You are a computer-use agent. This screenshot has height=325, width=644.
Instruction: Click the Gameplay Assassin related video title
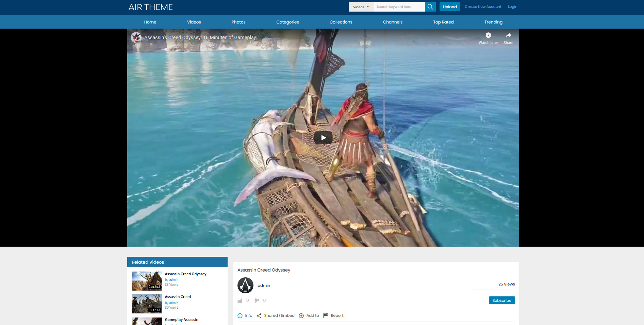[x=182, y=320]
